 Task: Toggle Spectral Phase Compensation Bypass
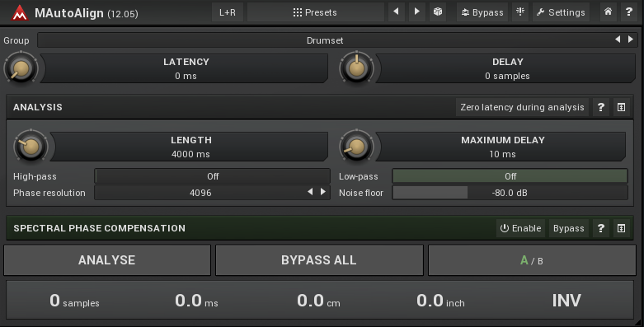pos(568,228)
